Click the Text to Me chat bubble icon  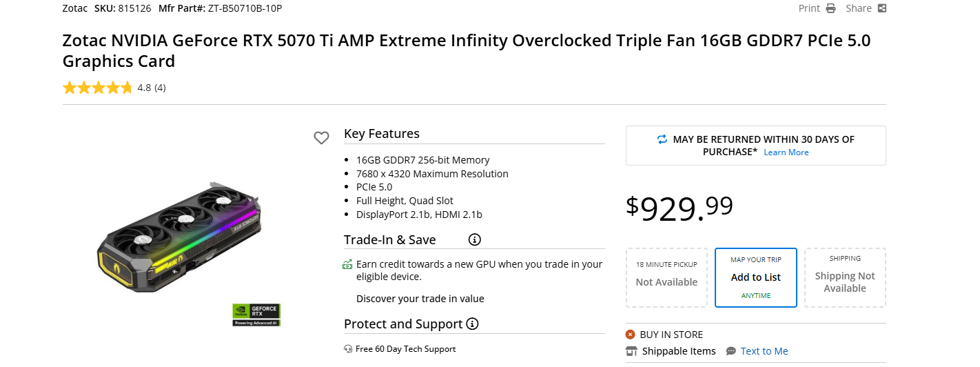(x=731, y=351)
